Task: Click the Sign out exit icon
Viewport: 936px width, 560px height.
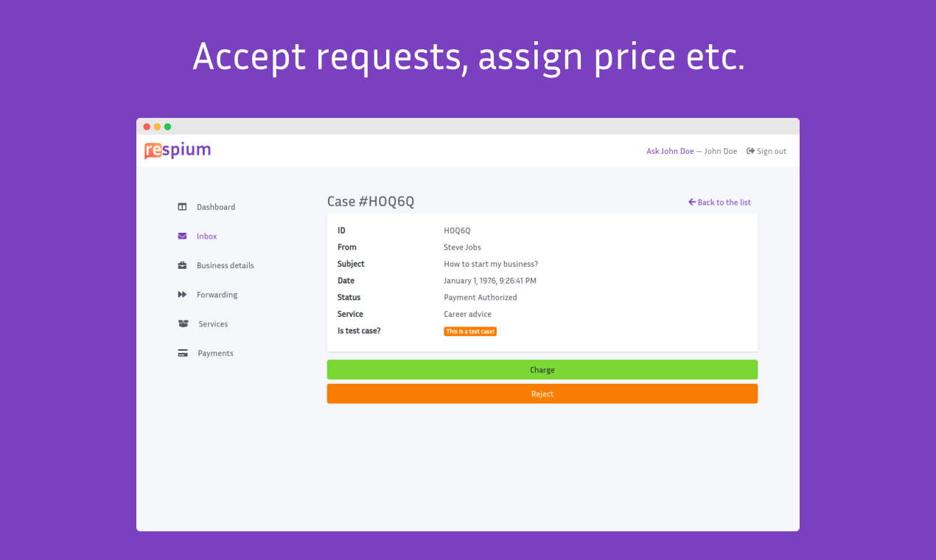Action: (x=750, y=150)
